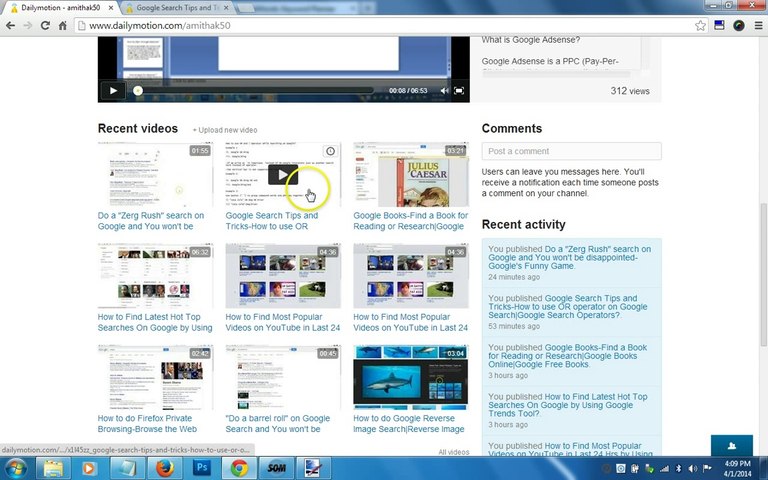Bookmark this page with the star icon
The width and height of the screenshot is (768, 480).
point(700,25)
